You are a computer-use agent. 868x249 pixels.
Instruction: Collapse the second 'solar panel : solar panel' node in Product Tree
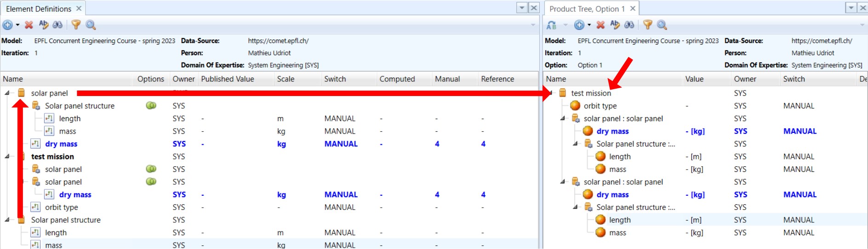[563, 182]
